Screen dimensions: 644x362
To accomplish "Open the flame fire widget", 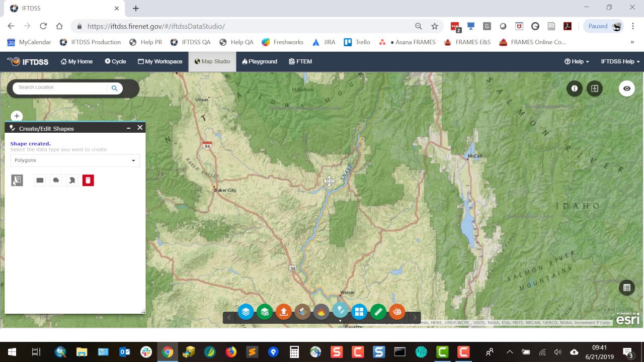I will tap(321, 312).
